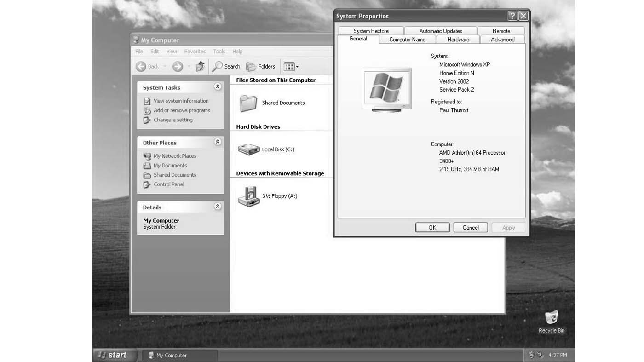The image size is (644, 362).
Task: Click the tray icon left of the clock
Action: 540,355
